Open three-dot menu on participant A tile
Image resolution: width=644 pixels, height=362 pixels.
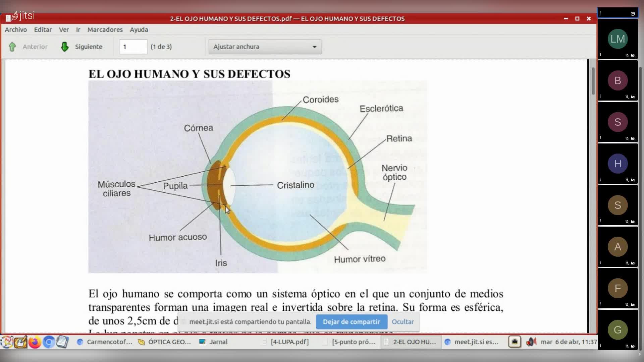click(601, 262)
